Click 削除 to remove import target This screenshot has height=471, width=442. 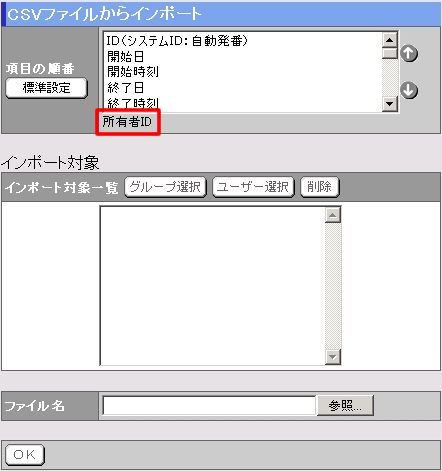click(320, 187)
